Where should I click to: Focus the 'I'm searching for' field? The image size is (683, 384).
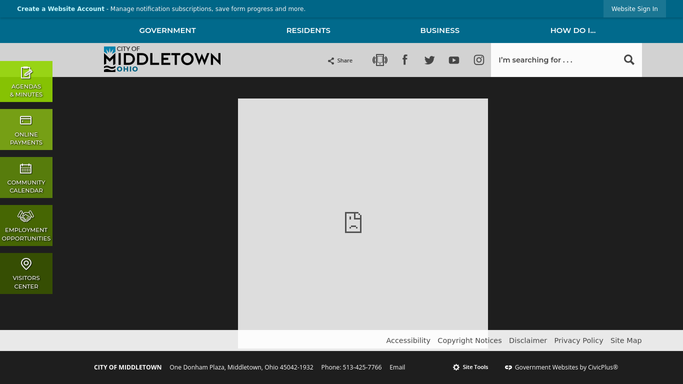tap(557, 60)
